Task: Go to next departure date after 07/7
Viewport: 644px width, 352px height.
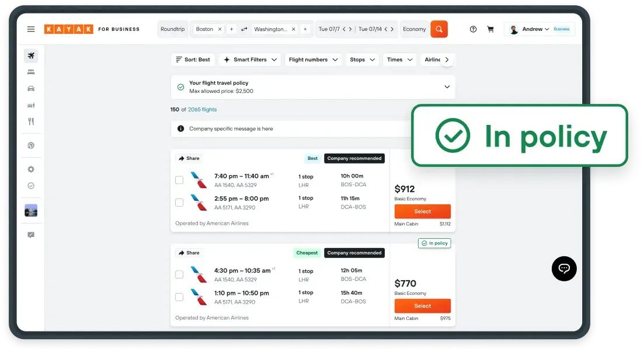Action: point(350,29)
